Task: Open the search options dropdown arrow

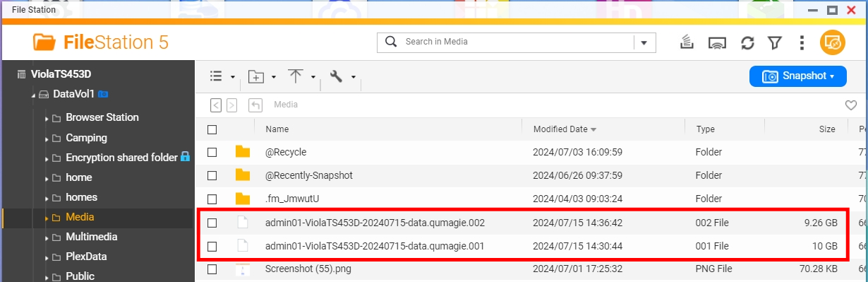Action: coord(644,42)
